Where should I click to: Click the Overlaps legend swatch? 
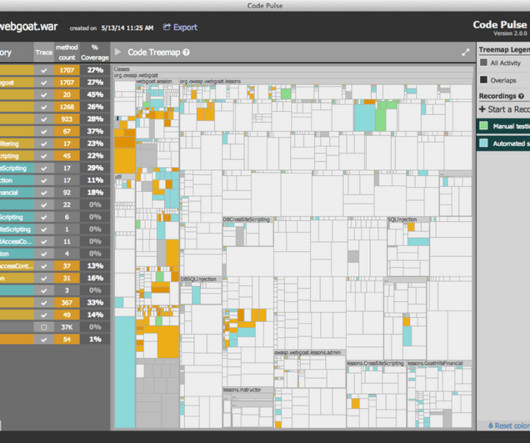tap(484, 80)
